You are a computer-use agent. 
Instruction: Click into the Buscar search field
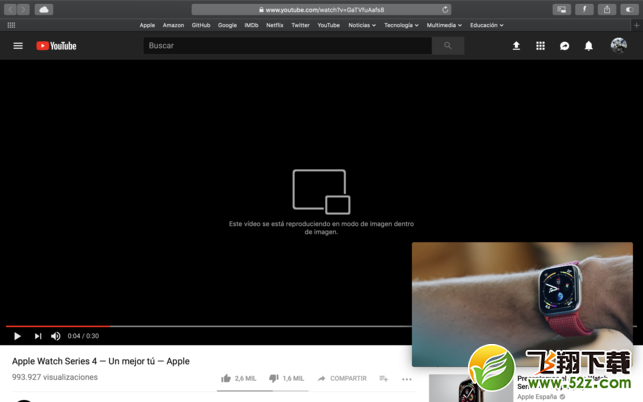coord(287,46)
